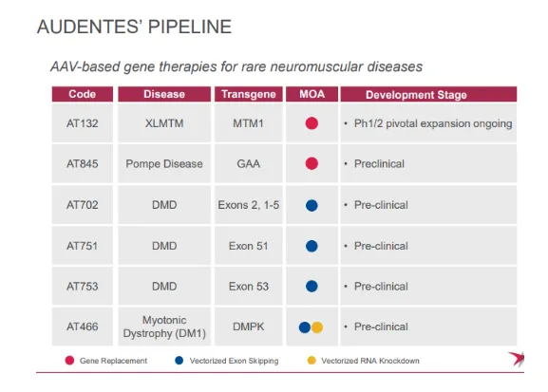Click the blue MOA dot in AT466 row
The image size is (548, 392).
click(x=305, y=327)
